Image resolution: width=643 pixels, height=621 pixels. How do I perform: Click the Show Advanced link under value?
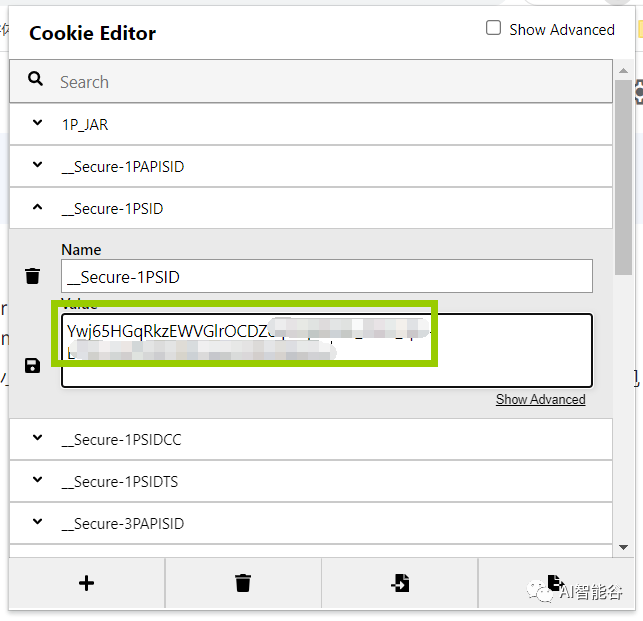point(540,399)
